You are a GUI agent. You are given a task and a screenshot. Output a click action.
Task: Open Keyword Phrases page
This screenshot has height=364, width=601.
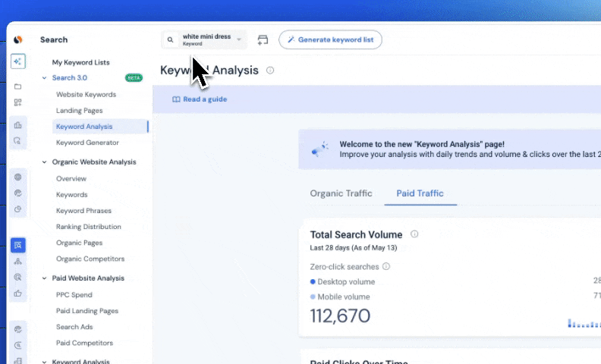[83, 211]
